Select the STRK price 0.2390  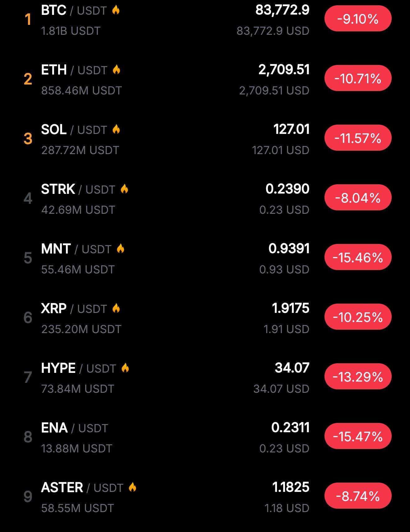click(x=287, y=189)
